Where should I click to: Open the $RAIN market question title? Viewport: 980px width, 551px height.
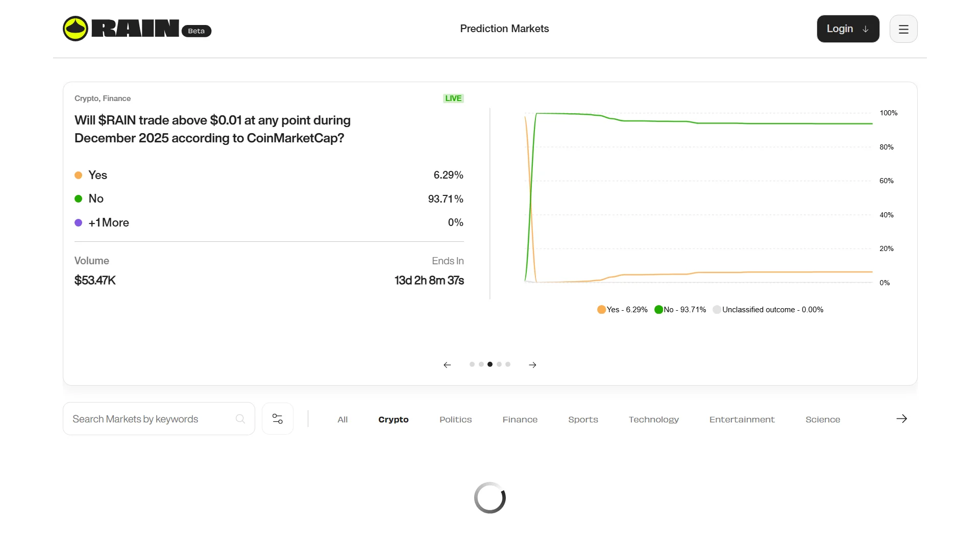point(212,129)
